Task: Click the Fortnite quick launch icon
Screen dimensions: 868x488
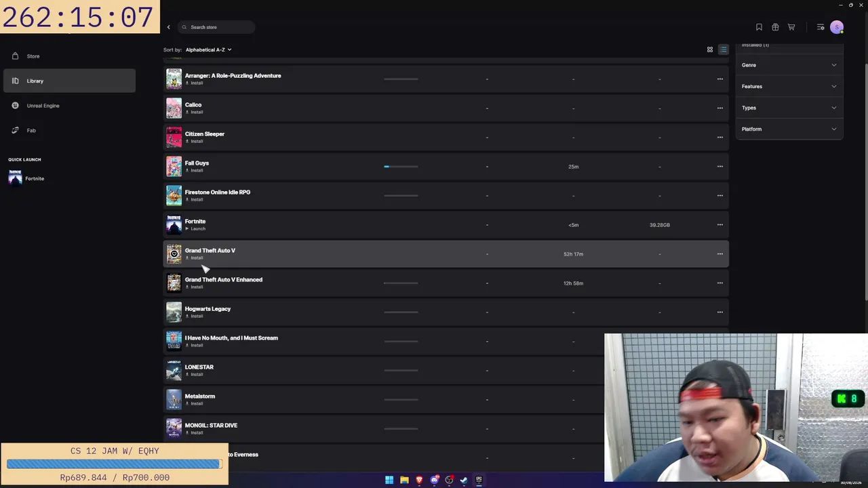Action: pyautogui.click(x=15, y=178)
